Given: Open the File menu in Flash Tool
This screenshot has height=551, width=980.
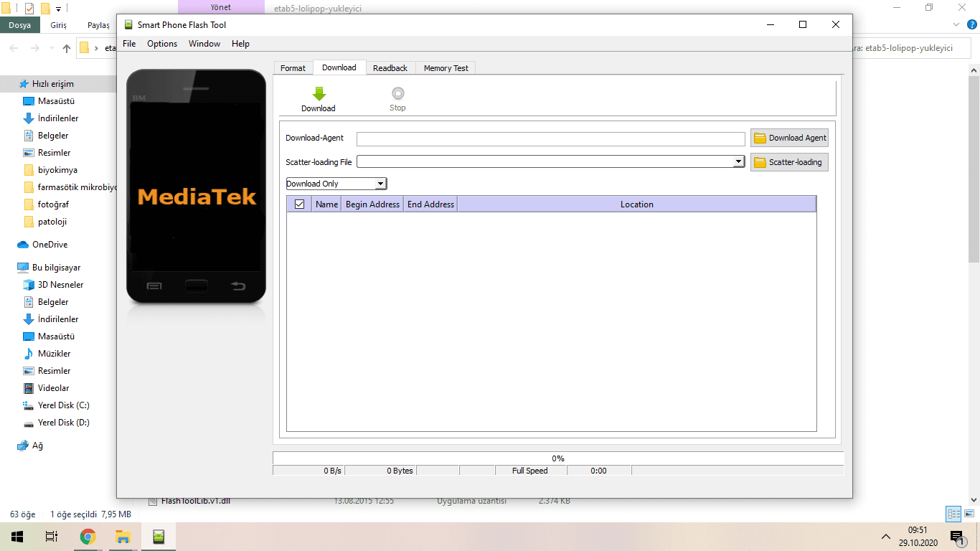Looking at the screenshot, I should (129, 44).
